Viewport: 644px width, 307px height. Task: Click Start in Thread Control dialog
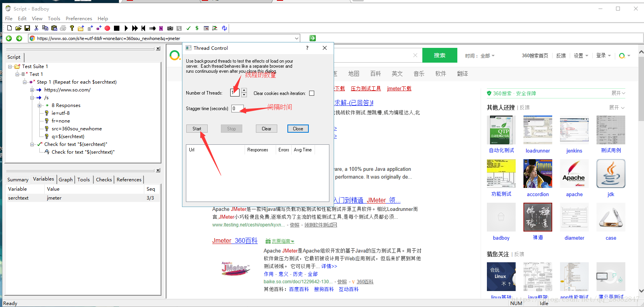197,129
